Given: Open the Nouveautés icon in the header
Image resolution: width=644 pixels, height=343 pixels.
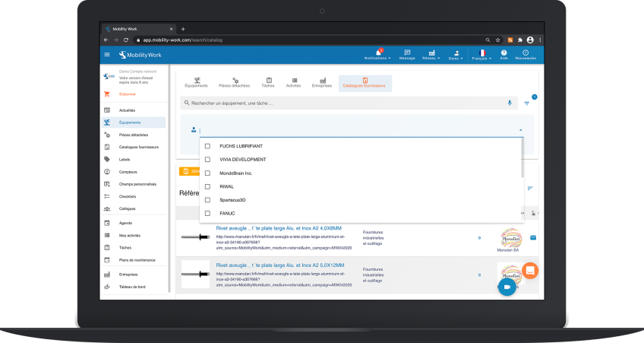Looking at the screenshot, I should pyautogui.click(x=526, y=55).
